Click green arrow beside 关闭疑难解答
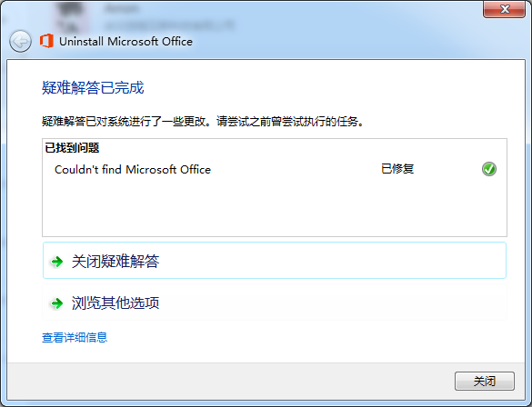Screen dimensions: 532x407 (x=56, y=262)
